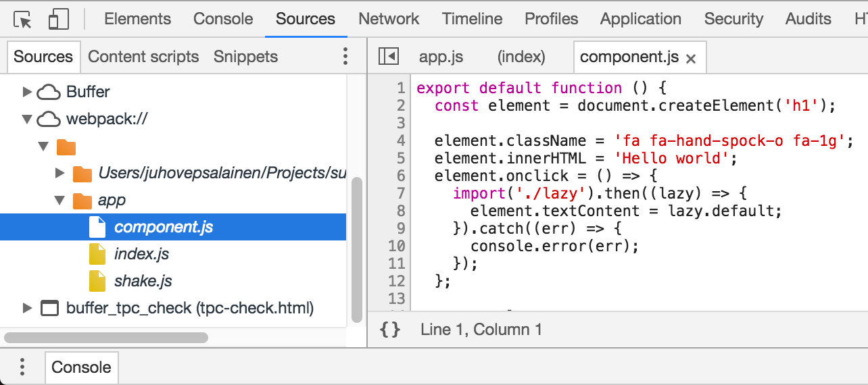
Task: Activate the inspect element picker icon
Action: pyautogui.click(x=23, y=20)
